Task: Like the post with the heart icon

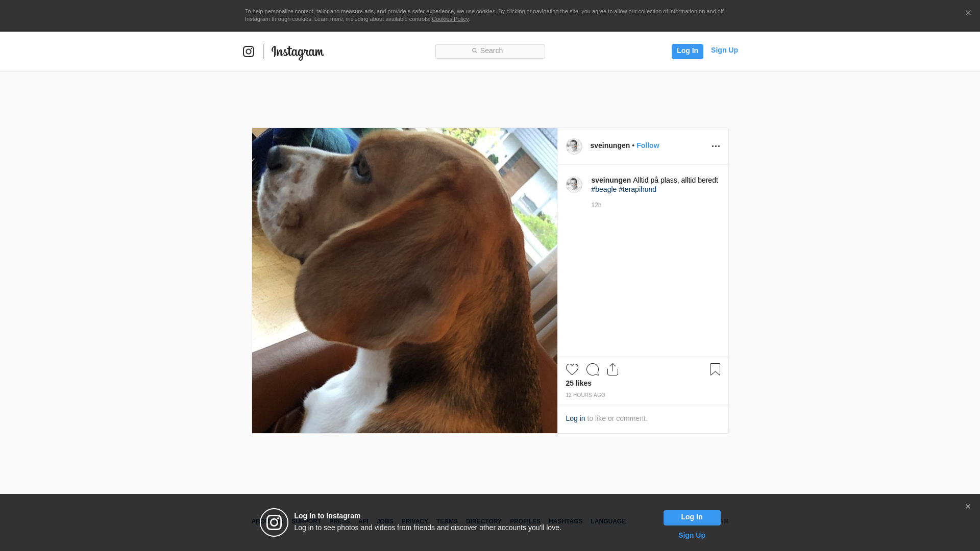Action: (x=572, y=369)
